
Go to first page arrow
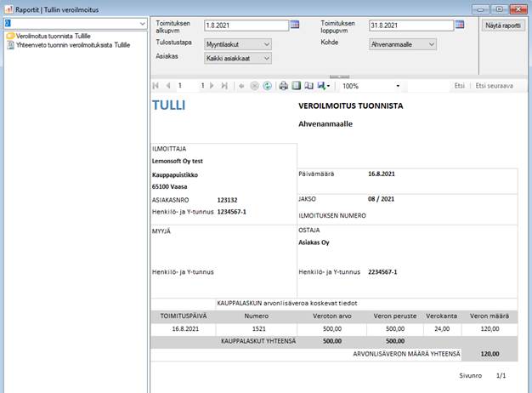pos(156,86)
